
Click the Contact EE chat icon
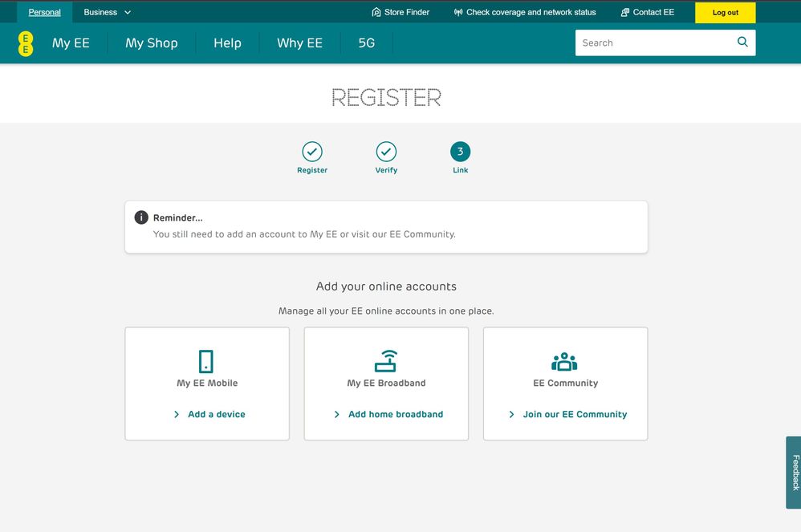tap(624, 12)
